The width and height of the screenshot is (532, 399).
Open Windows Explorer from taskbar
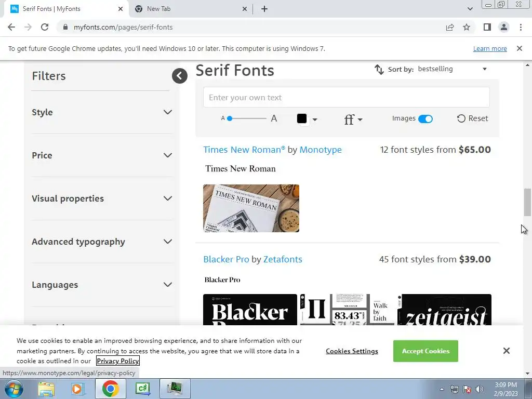pyautogui.click(x=46, y=389)
